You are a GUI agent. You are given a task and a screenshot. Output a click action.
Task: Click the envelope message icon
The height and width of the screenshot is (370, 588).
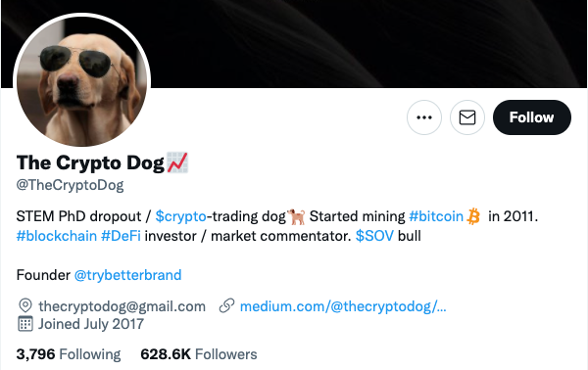click(467, 117)
